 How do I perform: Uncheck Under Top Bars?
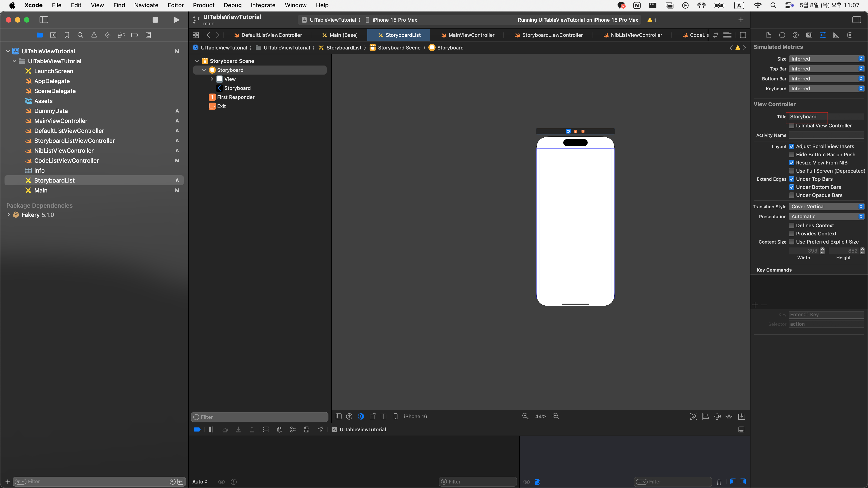click(791, 179)
